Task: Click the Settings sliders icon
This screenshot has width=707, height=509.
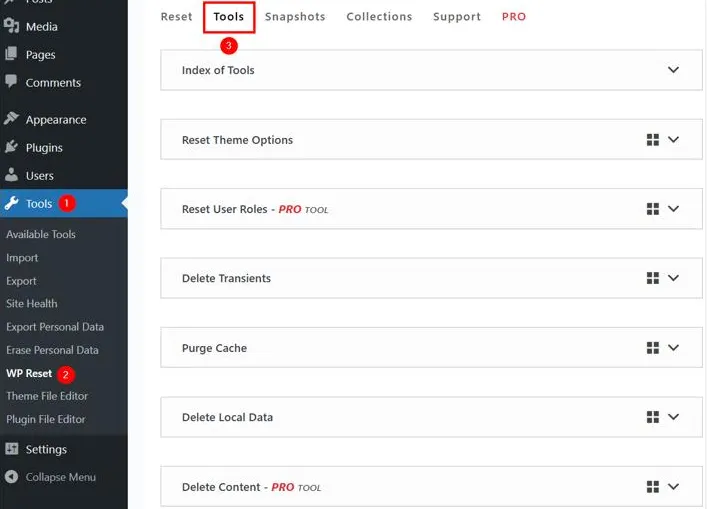Action: tap(12, 449)
